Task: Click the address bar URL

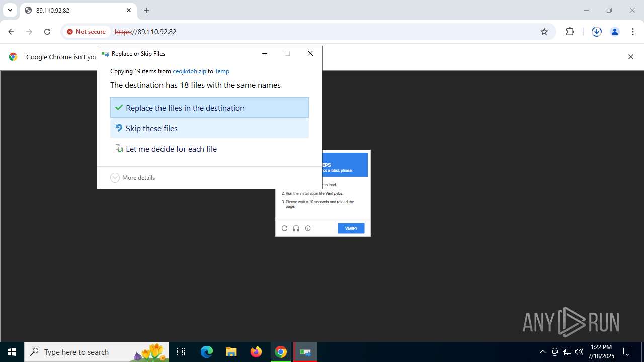Action: click(145, 32)
